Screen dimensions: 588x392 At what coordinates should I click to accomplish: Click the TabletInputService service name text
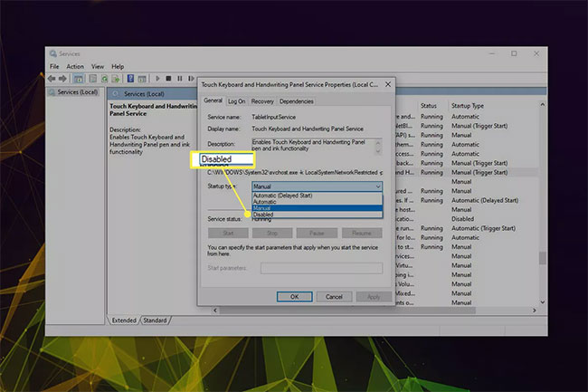274,117
